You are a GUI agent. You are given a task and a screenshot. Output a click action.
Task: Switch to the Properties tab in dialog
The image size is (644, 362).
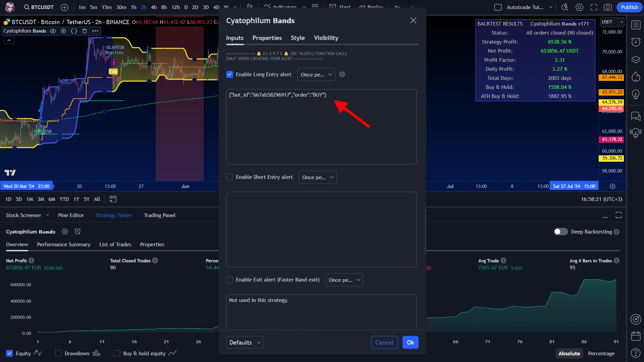(x=267, y=38)
